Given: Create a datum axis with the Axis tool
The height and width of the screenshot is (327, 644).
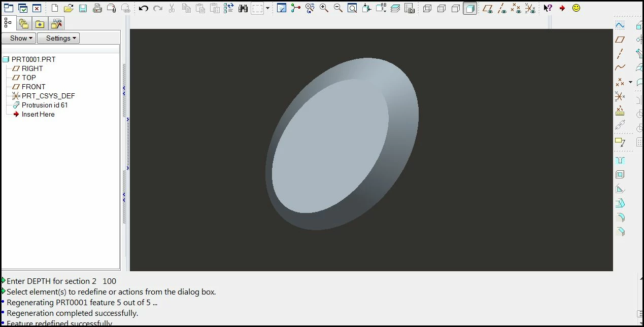Looking at the screenshot, I should pos(620,53).
